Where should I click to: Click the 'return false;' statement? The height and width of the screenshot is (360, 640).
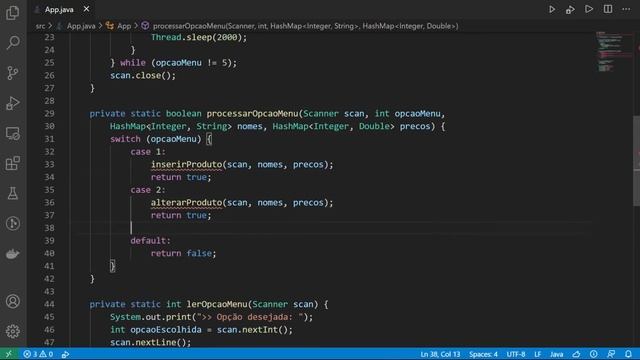[183, 253]
